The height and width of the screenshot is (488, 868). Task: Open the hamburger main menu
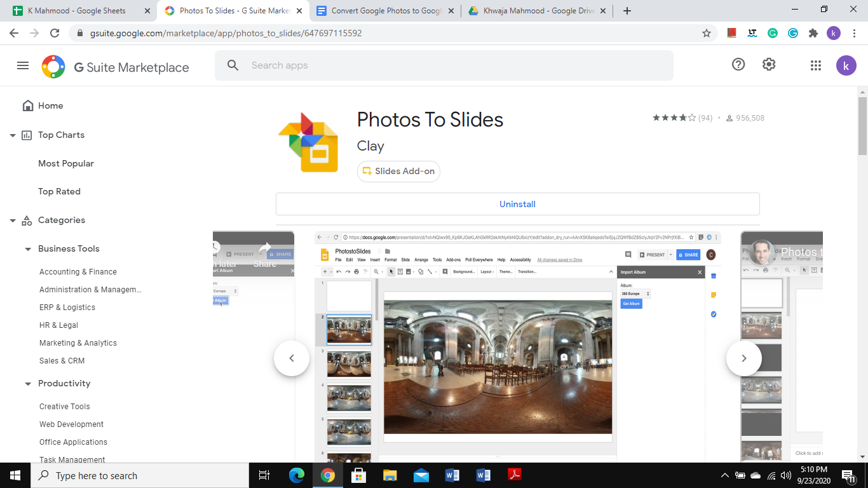(x=23, y=65)
